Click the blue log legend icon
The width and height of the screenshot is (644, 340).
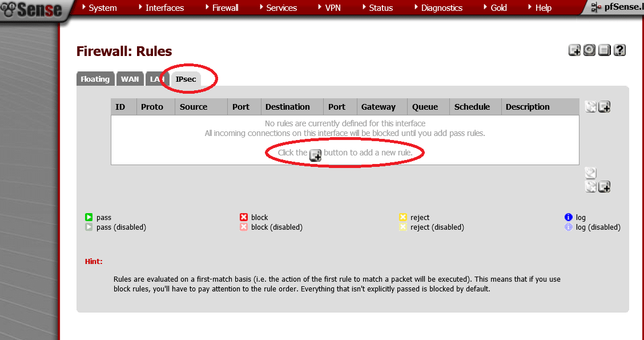[x=568, y=217]
